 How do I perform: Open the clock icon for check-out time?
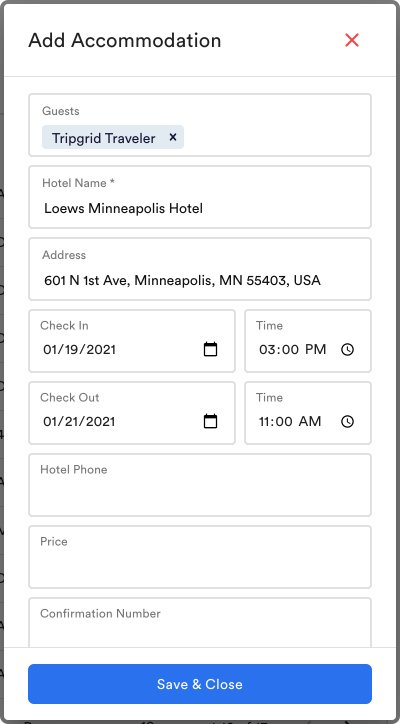[x=347, y=422]
